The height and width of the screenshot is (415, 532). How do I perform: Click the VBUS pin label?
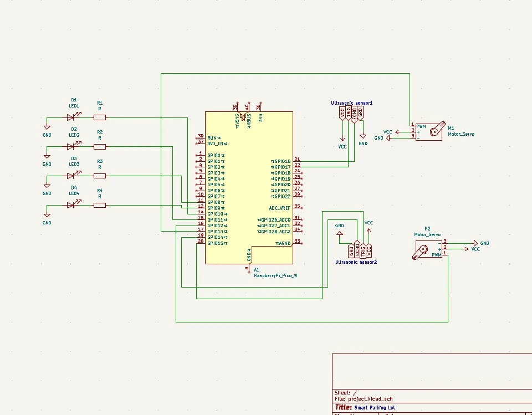click(x=249, y=121)
